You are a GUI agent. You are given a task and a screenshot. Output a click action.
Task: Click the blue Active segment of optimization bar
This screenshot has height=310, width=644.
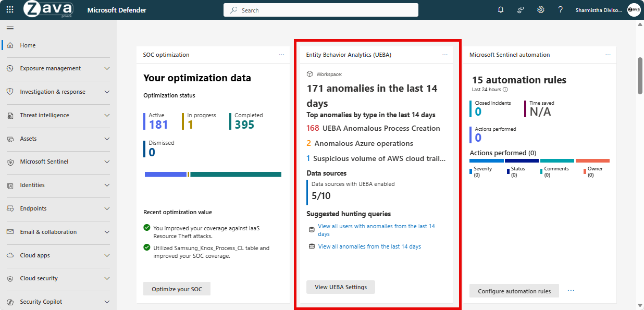coord(166,175)
